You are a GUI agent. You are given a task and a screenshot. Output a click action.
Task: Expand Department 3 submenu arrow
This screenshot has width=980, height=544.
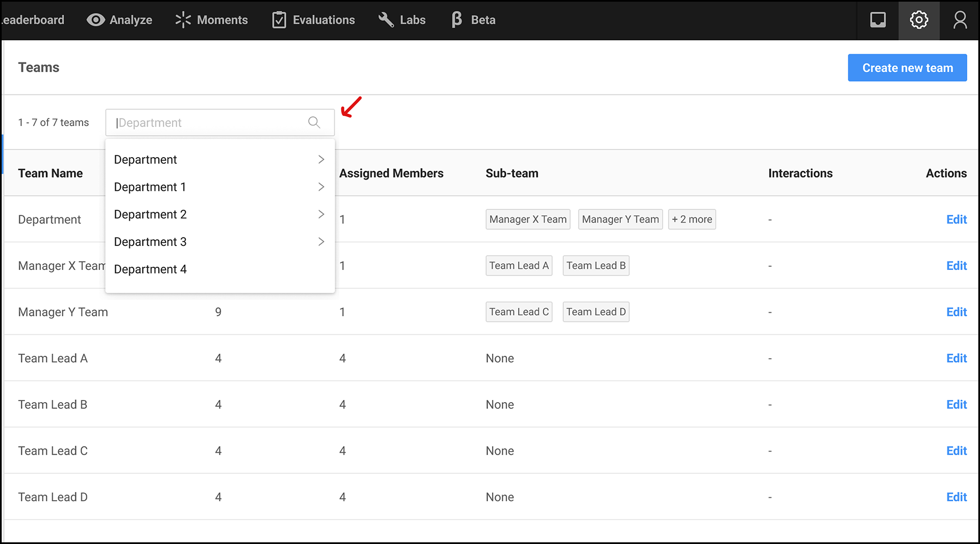(x=321, y=242)
